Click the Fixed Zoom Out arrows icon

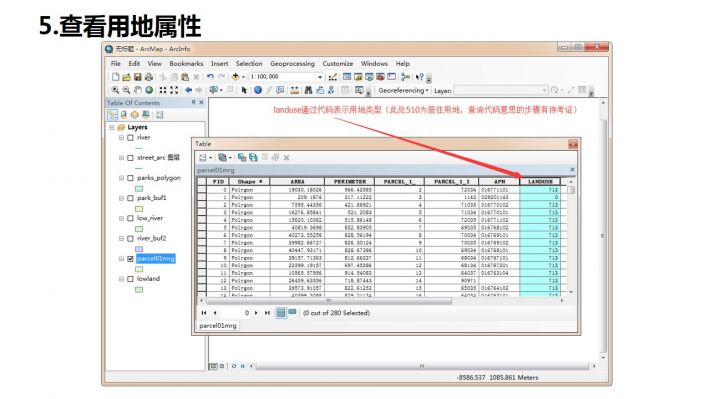(174, 90)
